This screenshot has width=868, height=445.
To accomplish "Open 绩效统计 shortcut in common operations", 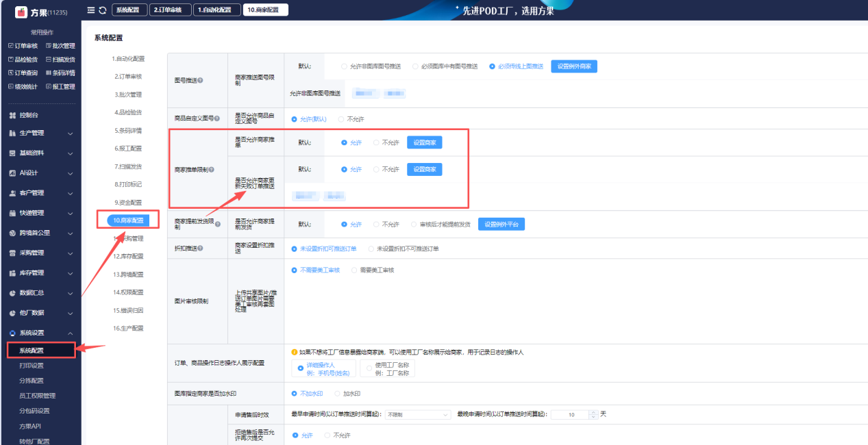I will tap(22, 86).
